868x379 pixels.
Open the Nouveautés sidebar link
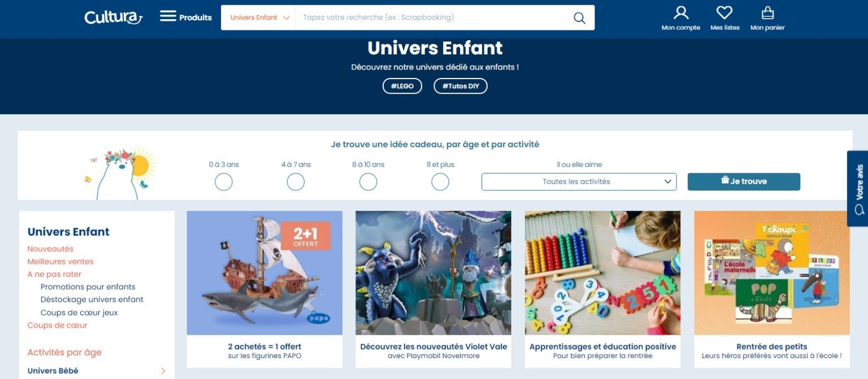(x=50, y=249)
